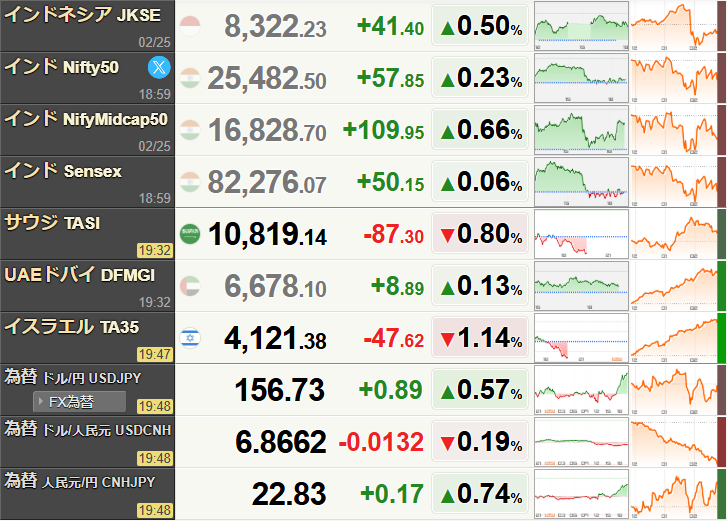The image size is (727, 521).
Task: Click the NifyMidcap50 intraday chart thumbnail
Action: click(581, 130)
